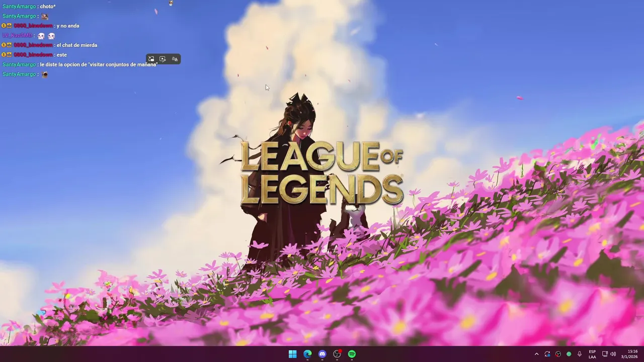This screenshot has height=362, width=644.
Task: Click the crown badge beside "y no anda"
Action: pos(9,26)
